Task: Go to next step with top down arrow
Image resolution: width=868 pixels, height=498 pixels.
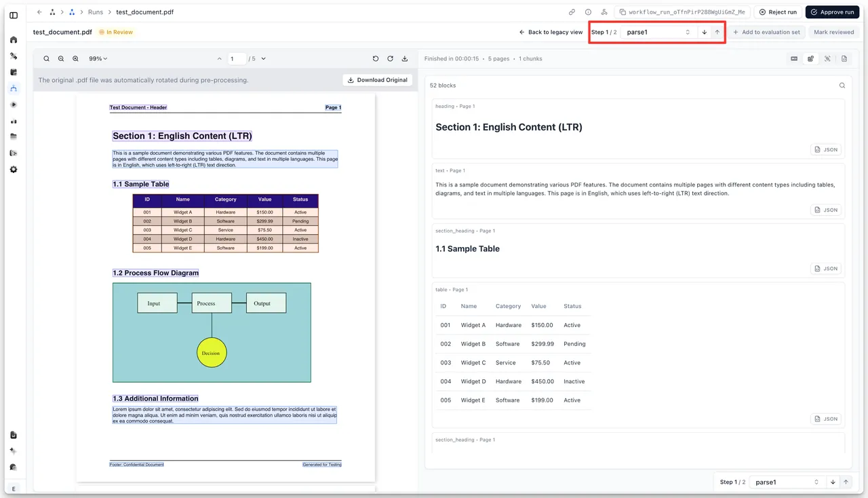Action: (x=705, y=32)
